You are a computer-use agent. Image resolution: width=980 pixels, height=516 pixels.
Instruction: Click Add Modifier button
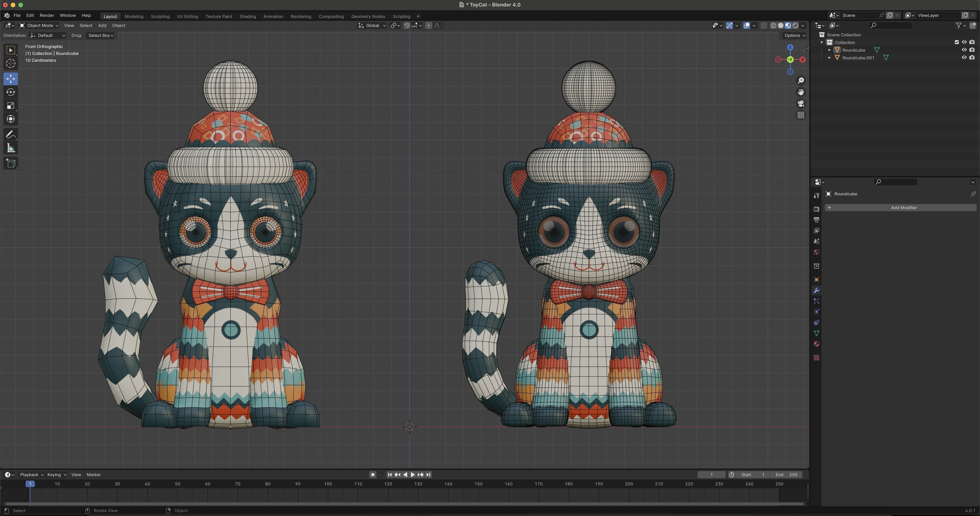[x=901, y=208]
